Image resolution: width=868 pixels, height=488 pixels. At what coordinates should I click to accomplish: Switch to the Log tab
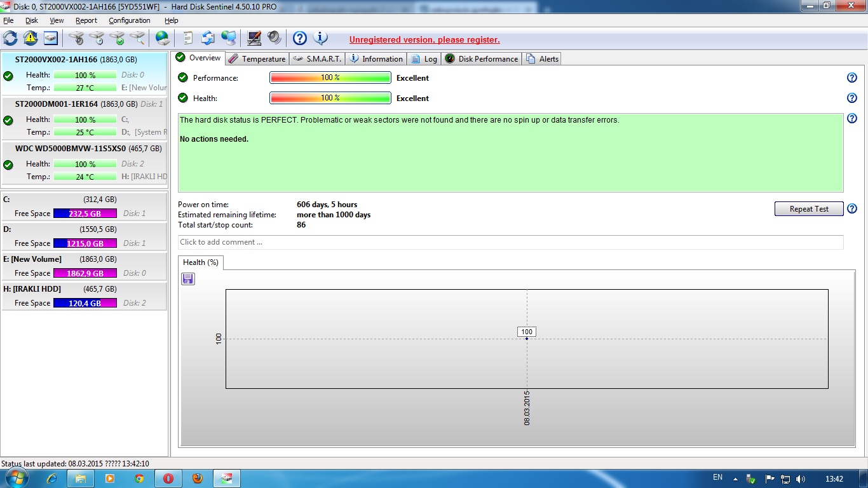click(x=424, y=58)
